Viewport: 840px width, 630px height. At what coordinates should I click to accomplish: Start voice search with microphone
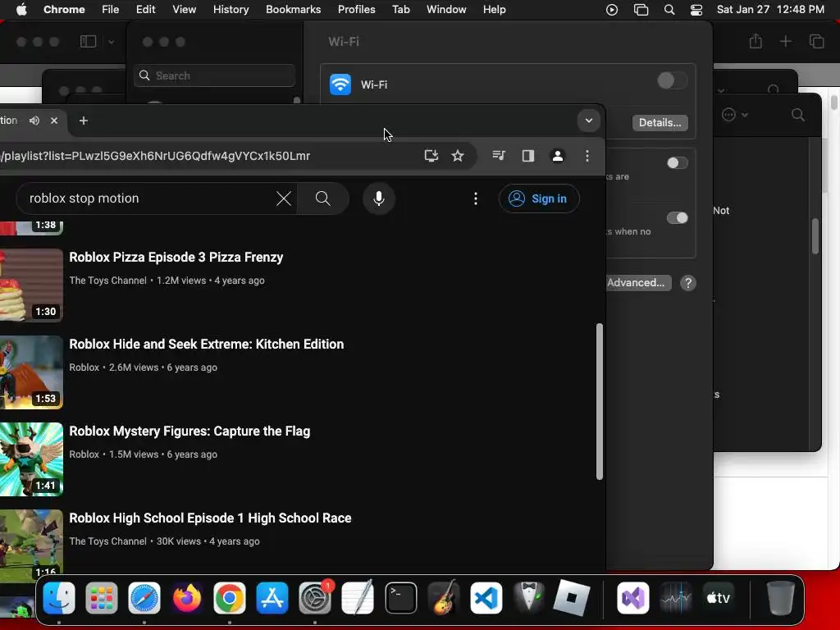click(379, 199)
